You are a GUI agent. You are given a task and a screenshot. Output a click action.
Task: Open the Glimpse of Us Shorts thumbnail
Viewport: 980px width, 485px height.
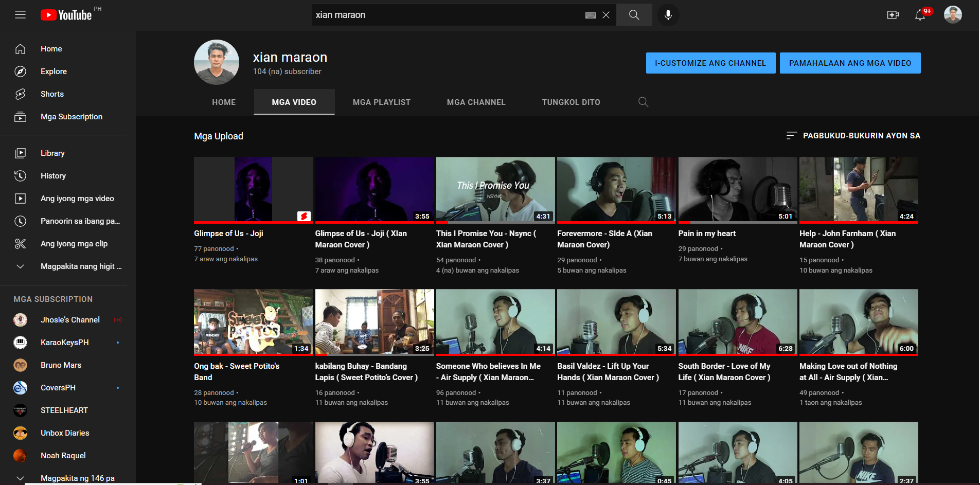coord(253,190)
